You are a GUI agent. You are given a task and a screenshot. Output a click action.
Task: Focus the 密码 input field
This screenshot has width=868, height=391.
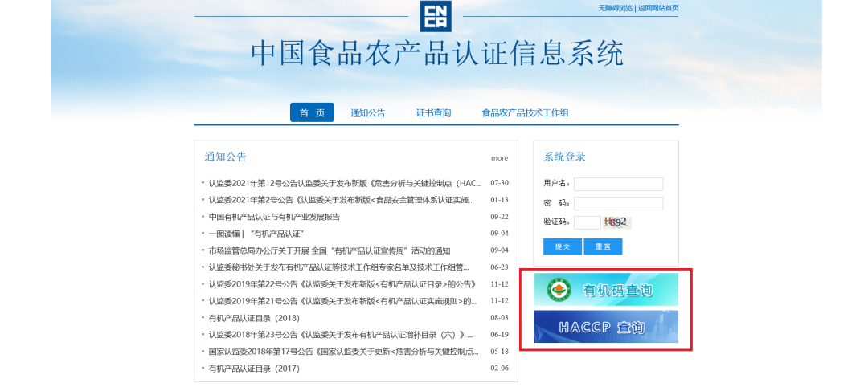coord(618,203)
